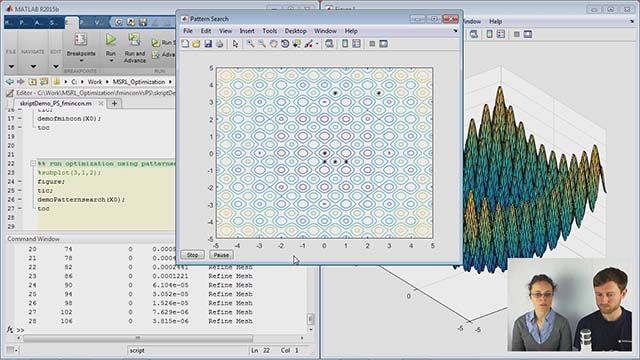Select the Data Cursor tool in Pattern Search
Viewport: 640px width, 360px height.
(297, 44)
